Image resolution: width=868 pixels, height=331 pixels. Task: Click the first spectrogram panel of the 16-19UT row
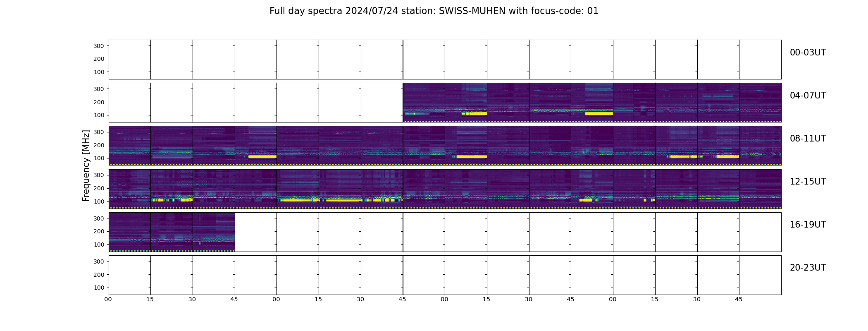pos(129,232)
